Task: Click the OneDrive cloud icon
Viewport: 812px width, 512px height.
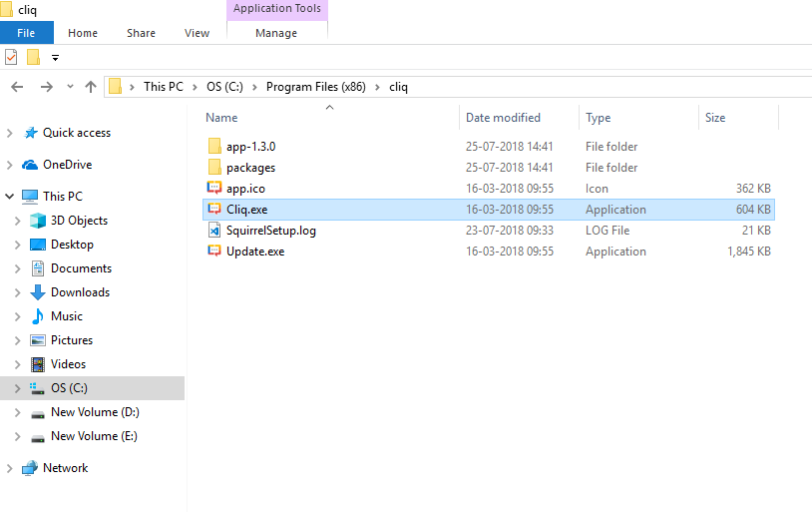Action: [x=30, y=165]
